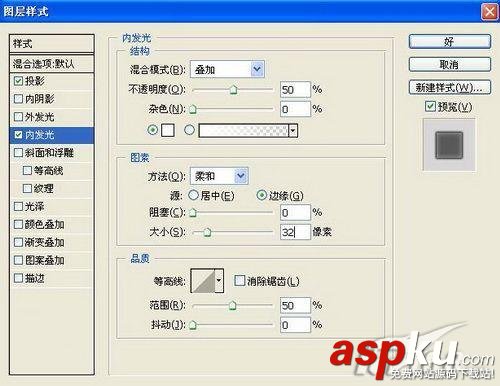The image size is (500, 386).
Task: Enable the 描边 stroke checkbox
Action: coord(18,278)
